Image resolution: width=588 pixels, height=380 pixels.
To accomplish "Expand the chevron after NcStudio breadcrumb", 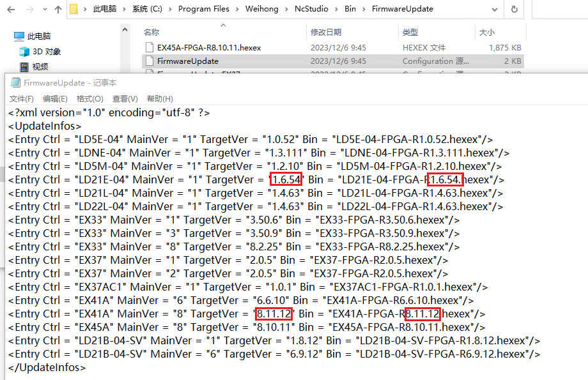I will (336, 9).
